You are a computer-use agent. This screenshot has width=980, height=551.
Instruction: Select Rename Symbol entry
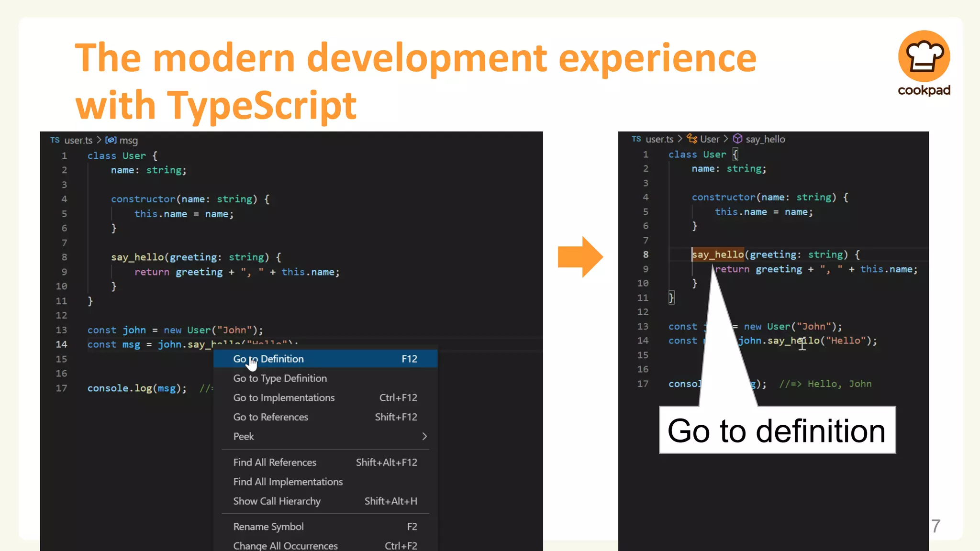click(x=325, y=527)
